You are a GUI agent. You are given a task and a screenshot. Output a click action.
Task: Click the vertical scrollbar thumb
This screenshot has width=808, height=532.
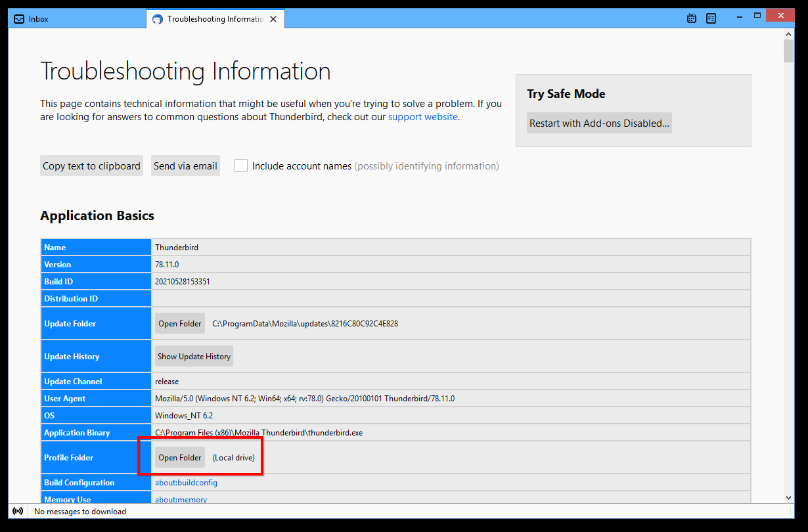coord(789,51)
